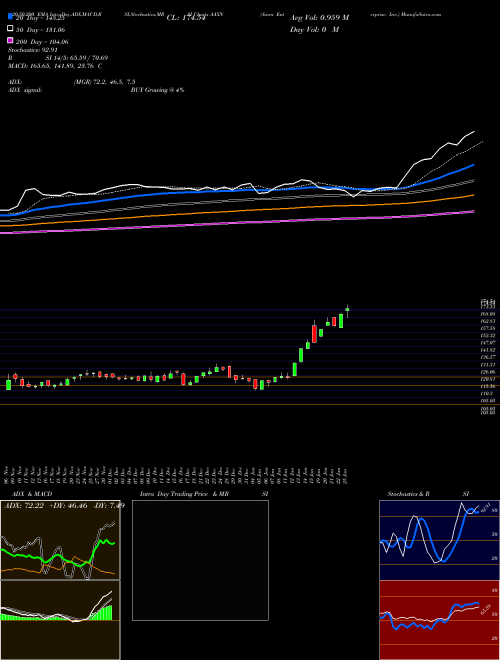Click the blue-background Stochastics chart
The height and width of the screenshot is (660, 500).
pyautogui.click(x=439, y=540)
